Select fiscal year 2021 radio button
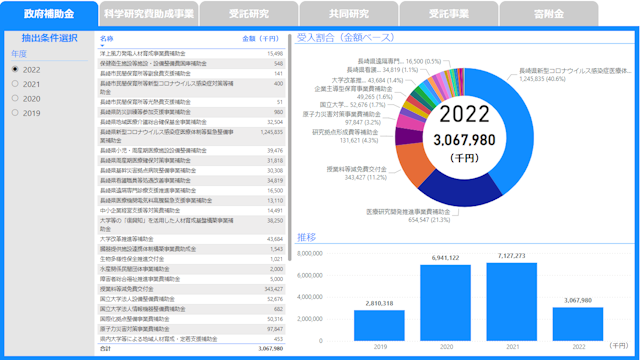The width and height of the screenshot is (640, 360). coord(15,84)
